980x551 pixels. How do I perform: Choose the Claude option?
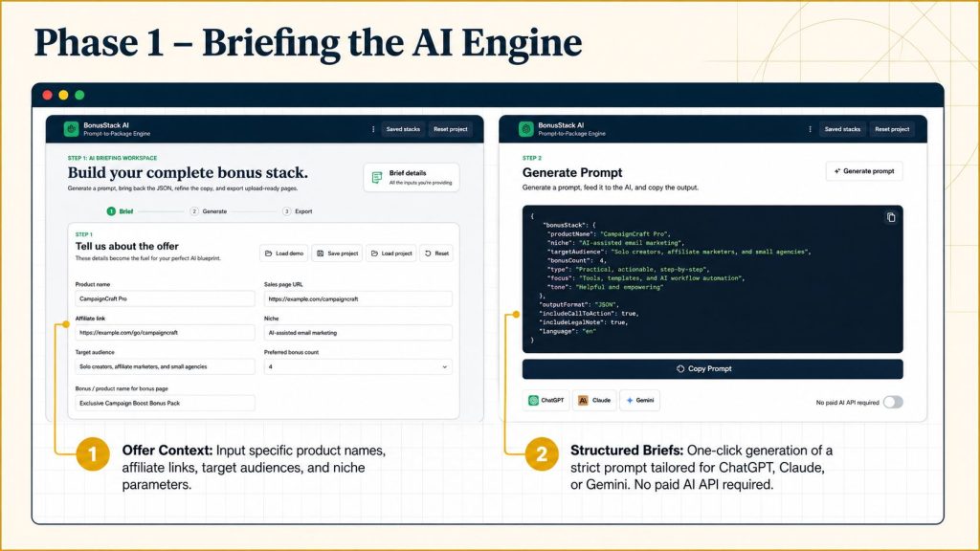594,401
